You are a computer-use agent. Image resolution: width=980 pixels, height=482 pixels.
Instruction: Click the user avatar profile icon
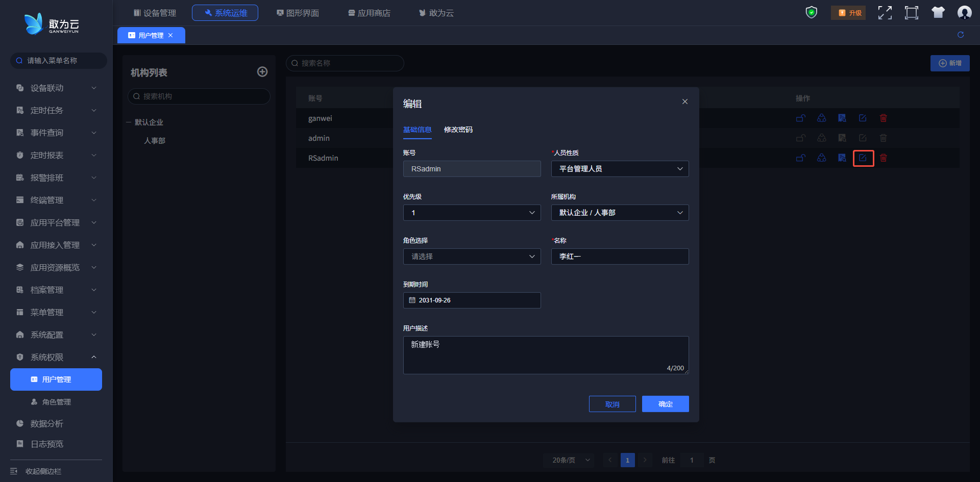[964, 13]
